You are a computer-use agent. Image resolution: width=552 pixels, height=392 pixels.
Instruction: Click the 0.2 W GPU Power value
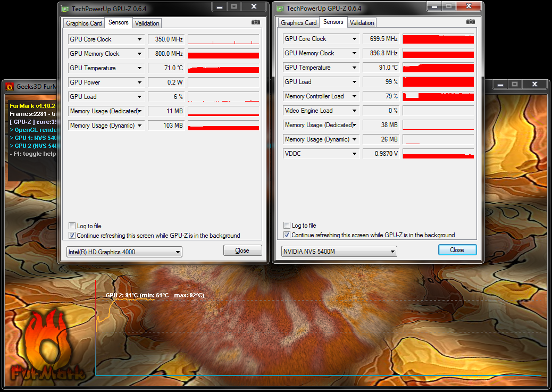(x=166, y=82)
